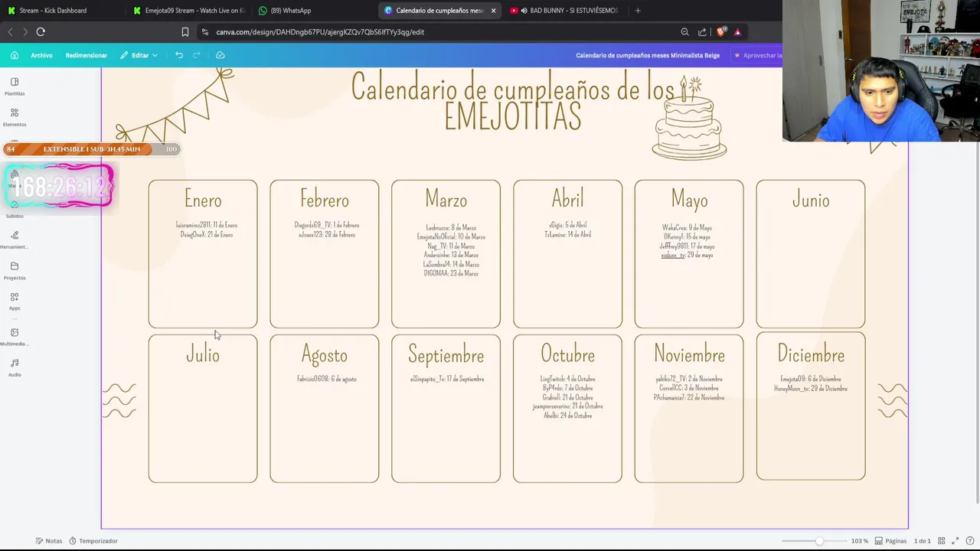The image size is (980, 551).
Task: Click the Aprovechar la offer button
Action: click(x=757, y=55)
